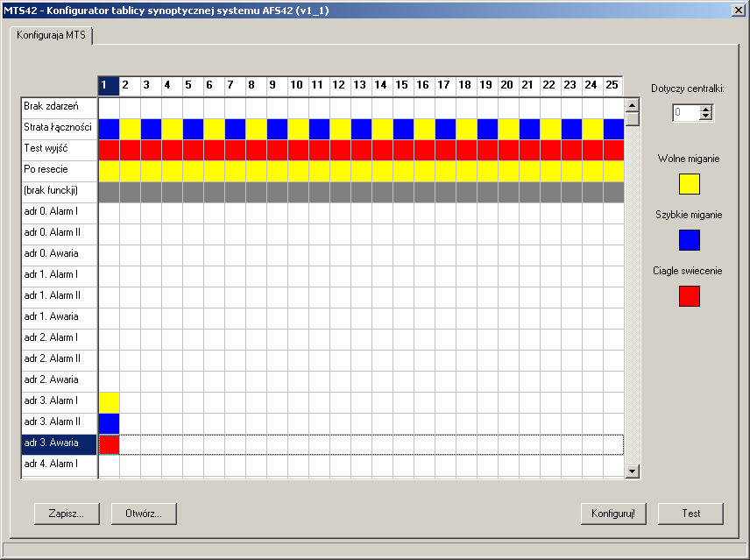Select column header 5
750x560 pixels.
point(193,86)
